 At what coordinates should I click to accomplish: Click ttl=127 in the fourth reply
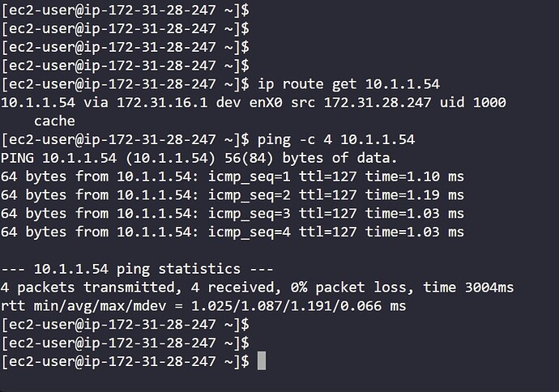tap(327, 232)
